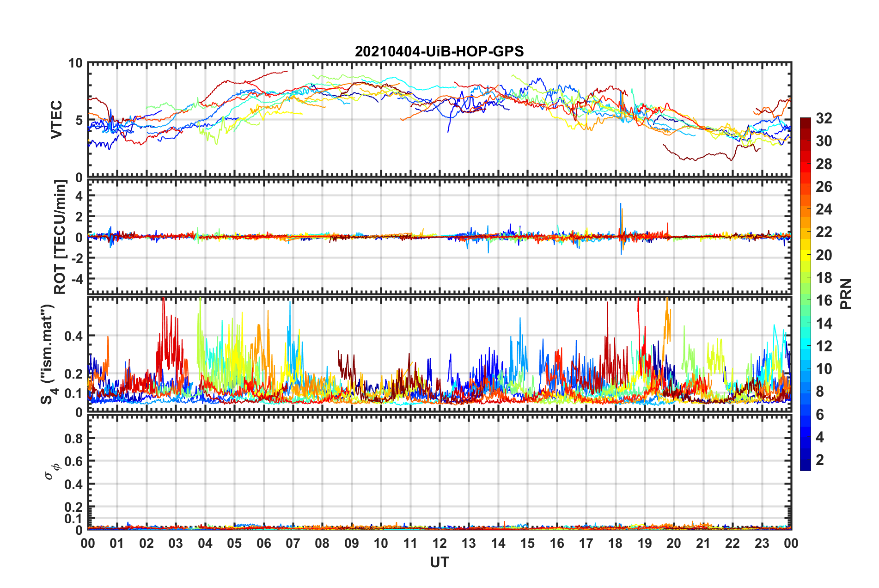The image size is (879, 588).
Task: Click the "0.2" tick on the S4 axis
Action: tap(73, 374)
